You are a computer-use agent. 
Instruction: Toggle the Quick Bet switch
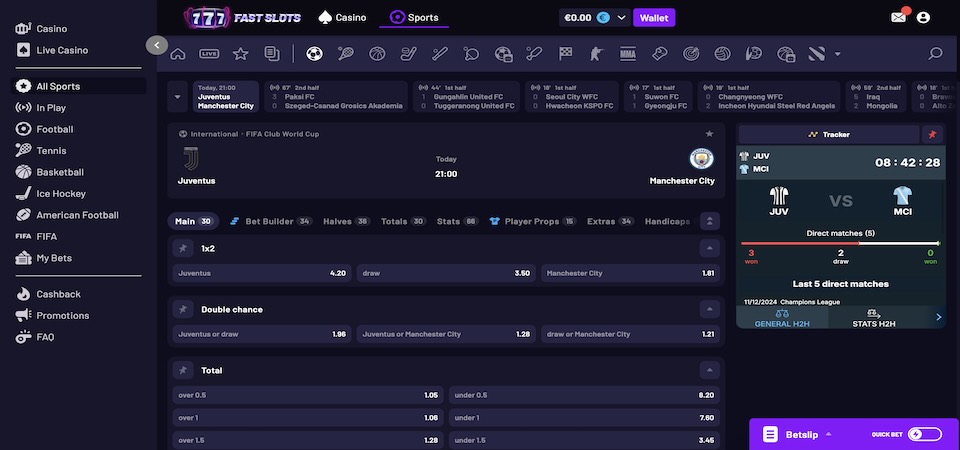click(x=924, y=434)
